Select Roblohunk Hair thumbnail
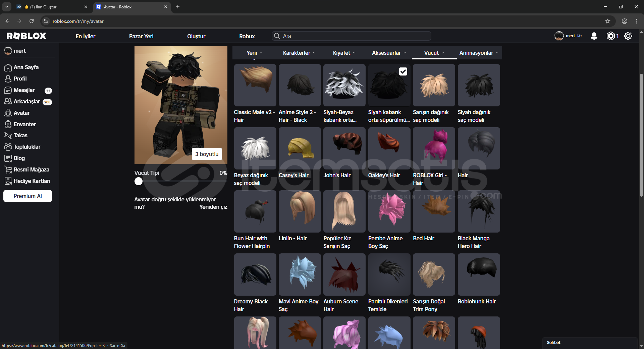This screenshot has width=644, height=349. 479,275
